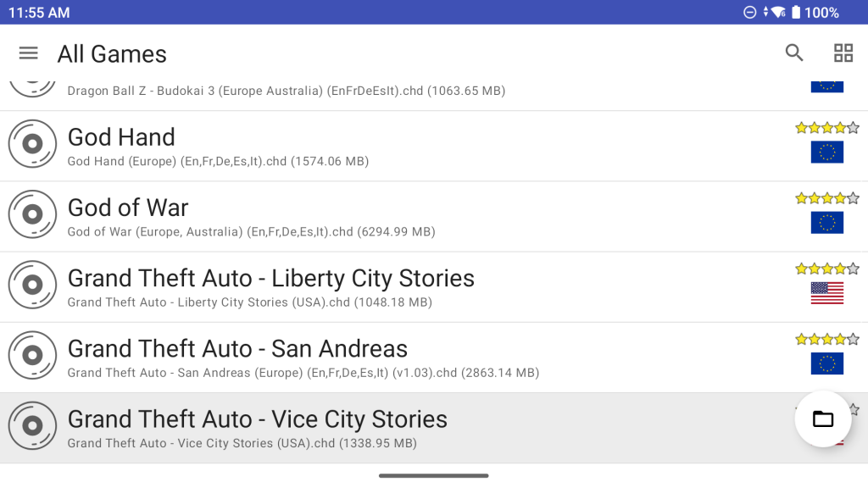Click star rating for Liberty City Stories
868x488 pixels.
click(x=827, y=269)
